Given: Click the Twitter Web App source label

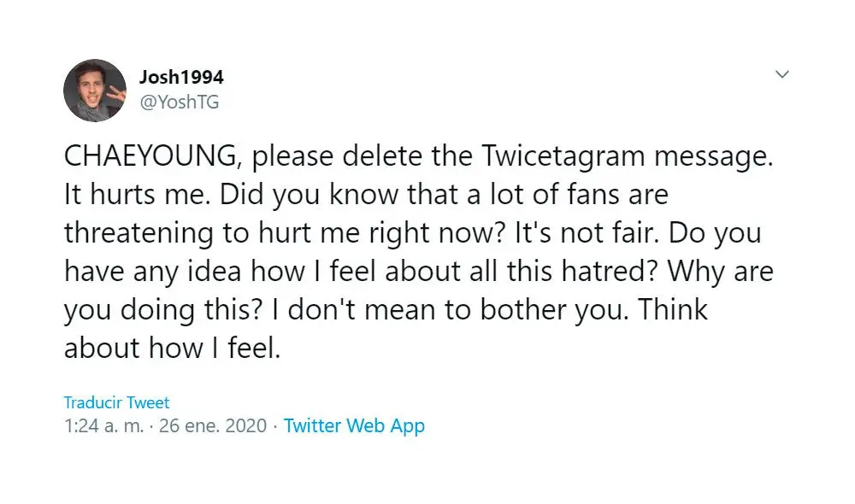Looking at the screenshot, I should tap(355, 425).
